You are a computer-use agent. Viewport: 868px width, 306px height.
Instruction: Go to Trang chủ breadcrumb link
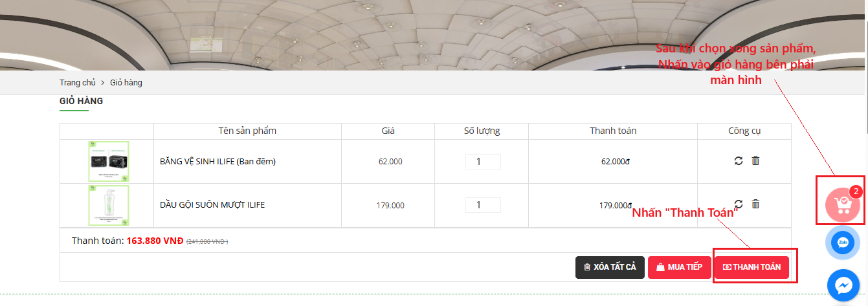(x=77, y=83)
